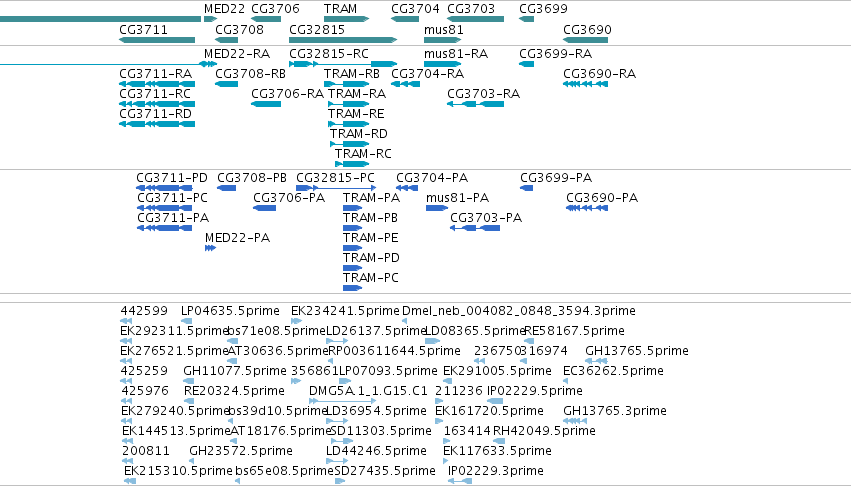The image size is (851, 486).
Task: Click the mus81-PA protein label
Action: (458, 198)
